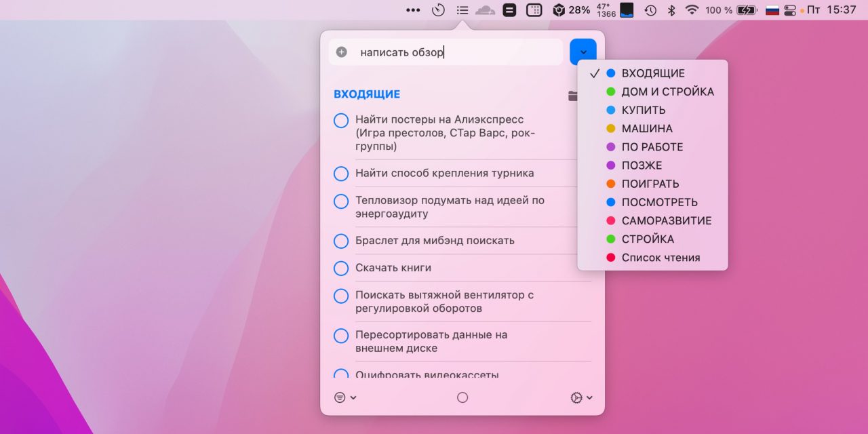Viewport: 868px width, 434px height.
Task: Complete the task Найти способ крепления турника
Action: 341,174
